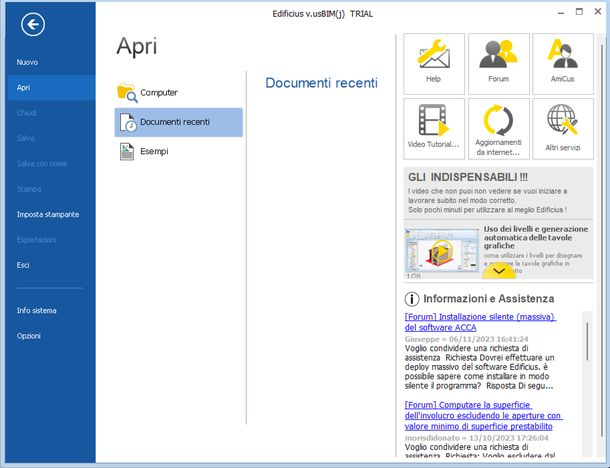Open forum link Installazione silente del software ACCA

[x=480, y=322]
